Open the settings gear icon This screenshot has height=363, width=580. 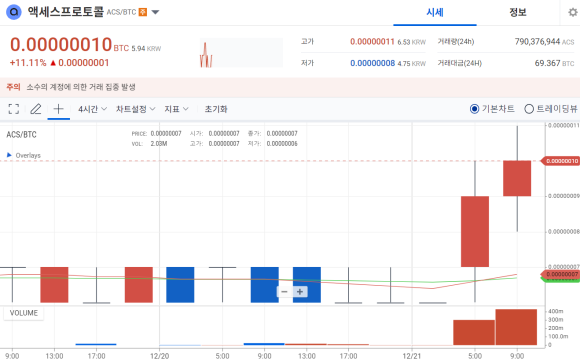point(573,13)
